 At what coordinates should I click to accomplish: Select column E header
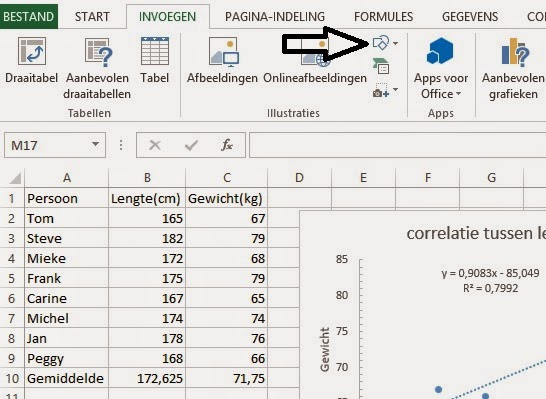click(364, 178)
